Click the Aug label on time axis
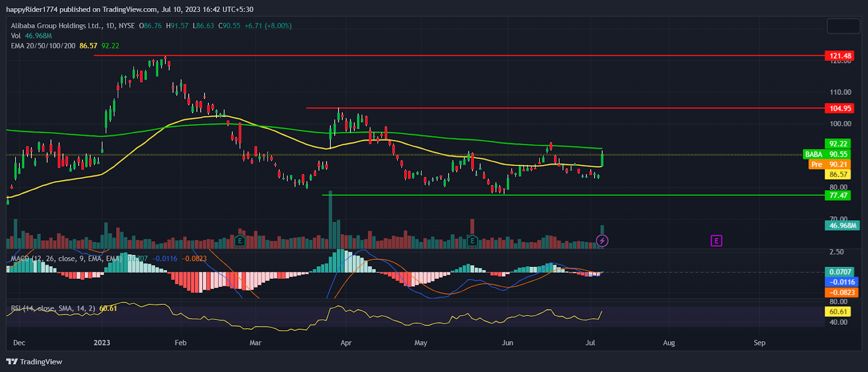The image size is (868, 372). click(669, 343)
